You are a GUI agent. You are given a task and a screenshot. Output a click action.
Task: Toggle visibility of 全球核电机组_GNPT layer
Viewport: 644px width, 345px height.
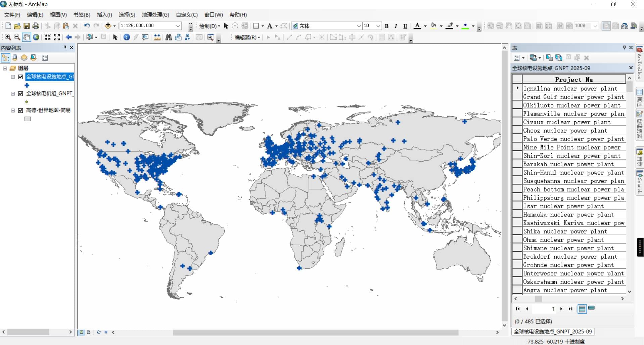(x=20, y=93)
